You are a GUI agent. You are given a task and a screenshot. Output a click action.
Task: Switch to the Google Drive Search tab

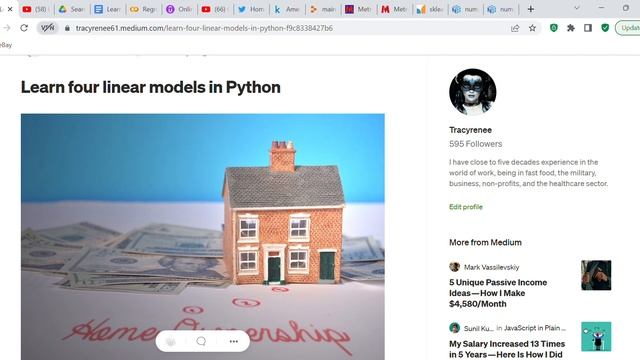71,9
